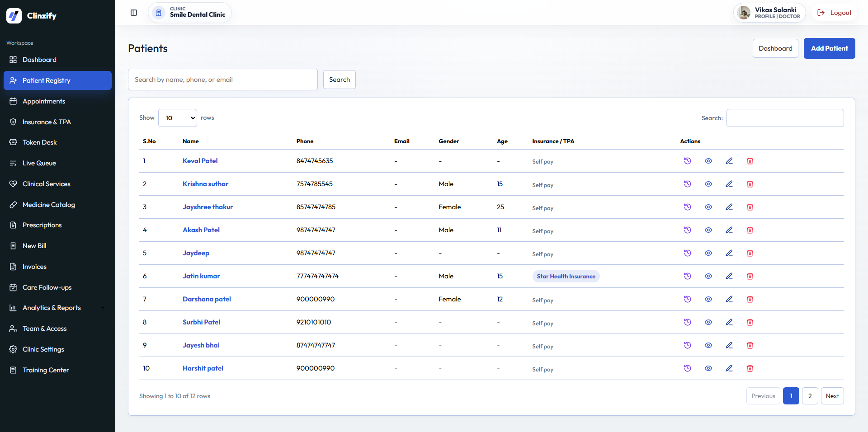Edit Krishna suthar record
The image size is (868, 432).
[729, 184]
